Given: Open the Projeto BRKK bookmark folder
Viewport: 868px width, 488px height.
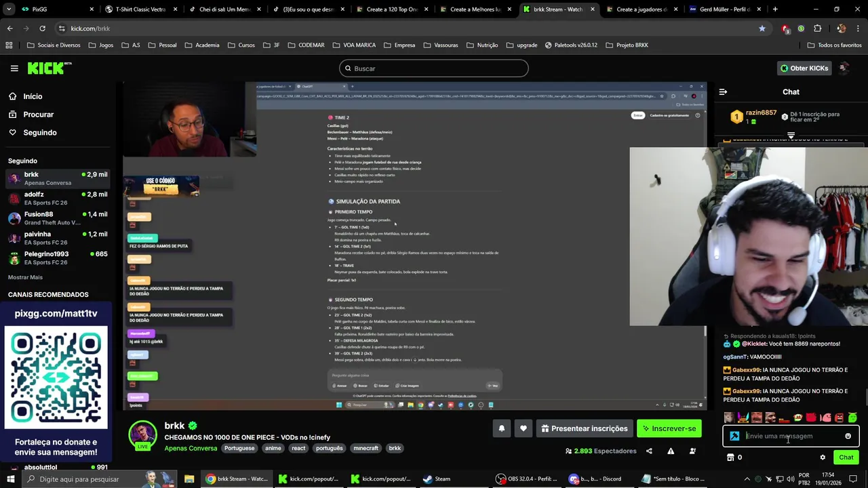Looking at the screenshot, I should coord(627,45).
